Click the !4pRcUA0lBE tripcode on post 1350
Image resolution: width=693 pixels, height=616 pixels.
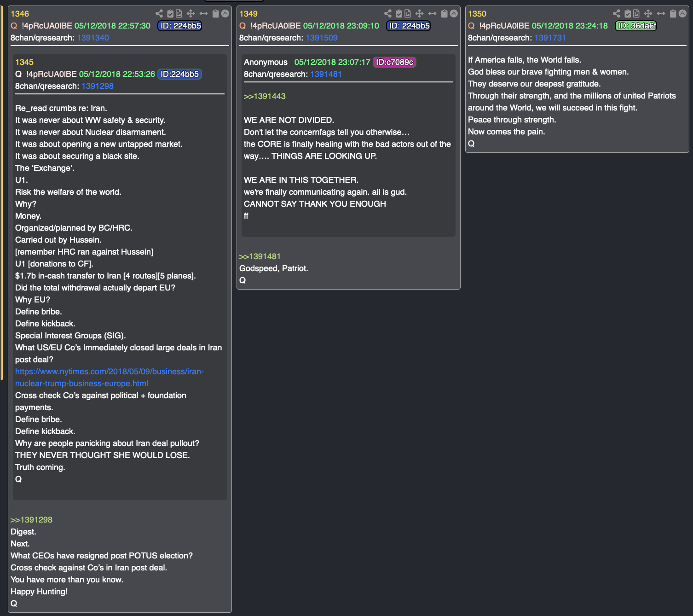coord(504,26)
